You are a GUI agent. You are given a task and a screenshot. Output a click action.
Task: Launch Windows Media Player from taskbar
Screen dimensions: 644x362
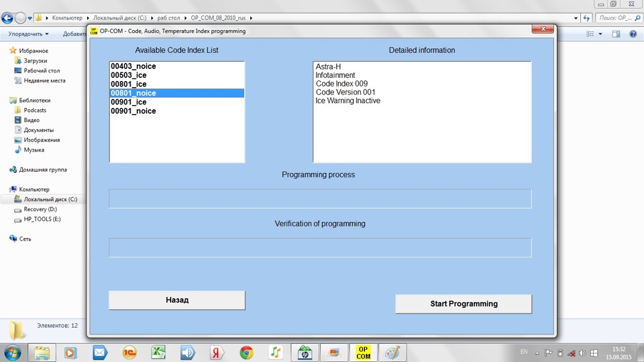pos(70,353)
